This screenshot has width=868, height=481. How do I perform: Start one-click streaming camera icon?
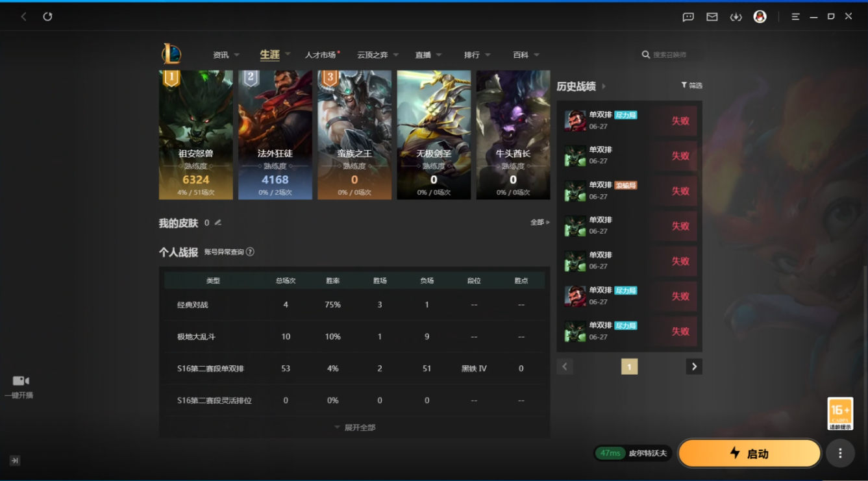coord(21,381)
